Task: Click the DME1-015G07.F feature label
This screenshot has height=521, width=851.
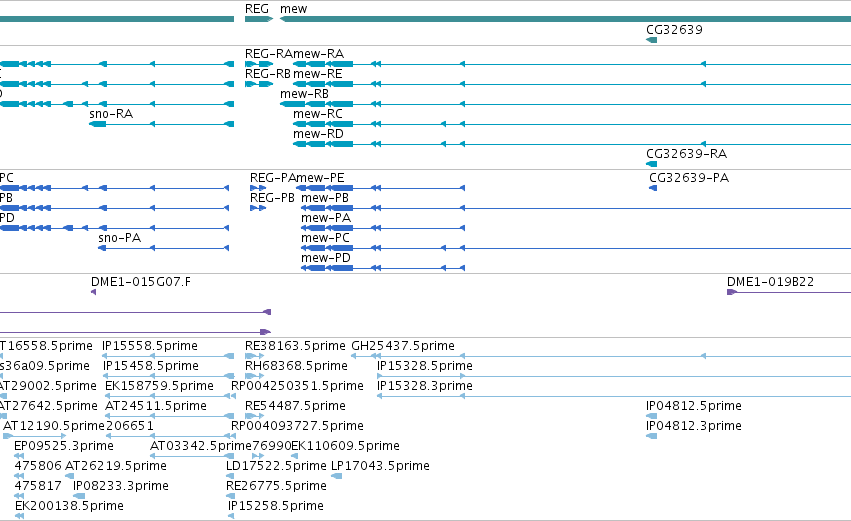Action: pos(141,282)
